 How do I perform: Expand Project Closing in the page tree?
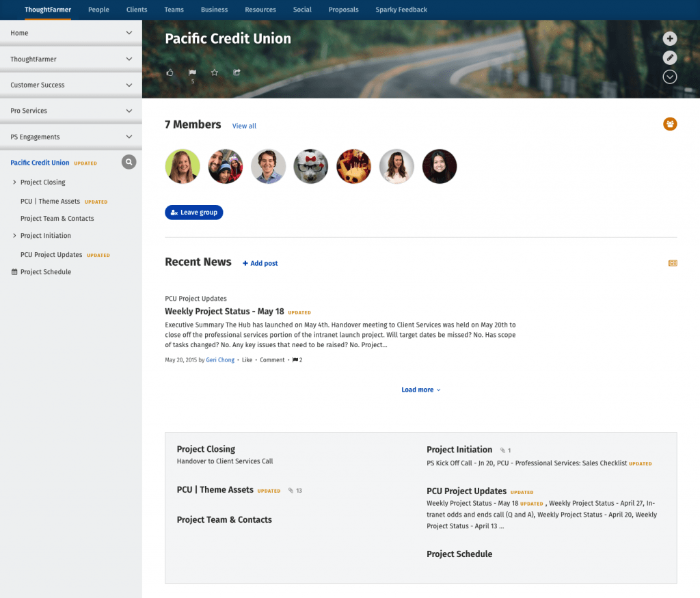click(x=14, y=182)
